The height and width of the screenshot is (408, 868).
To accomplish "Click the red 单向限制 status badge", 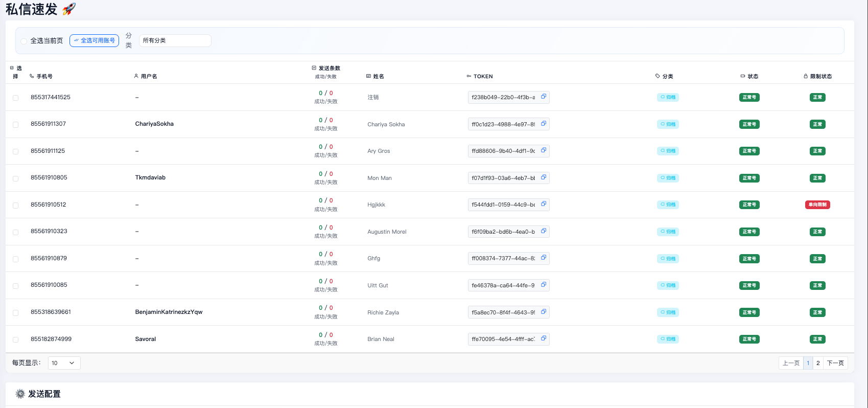I will tap(817, 205).
